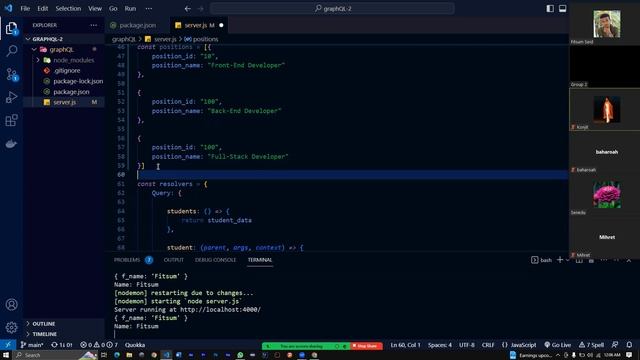Click Stop Share red button

click(x=366, y=346)
